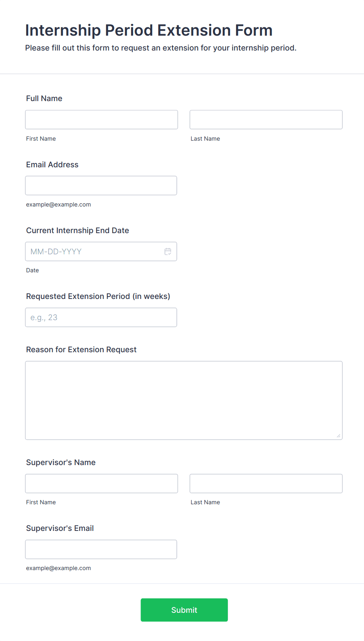Click inside the Reason for Extension text area
This screenshot has width=364, height=641.
pyautogui.click(x=184, y=400)
